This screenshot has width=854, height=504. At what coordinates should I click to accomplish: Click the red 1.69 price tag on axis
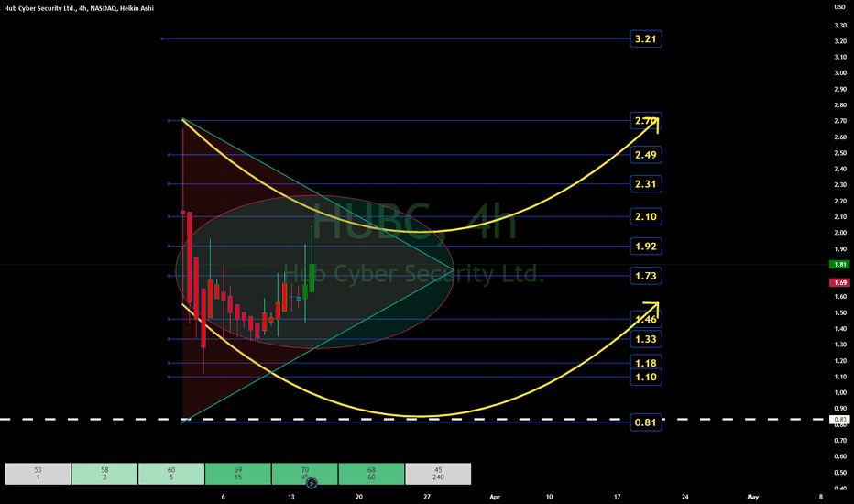coord(839,283)
